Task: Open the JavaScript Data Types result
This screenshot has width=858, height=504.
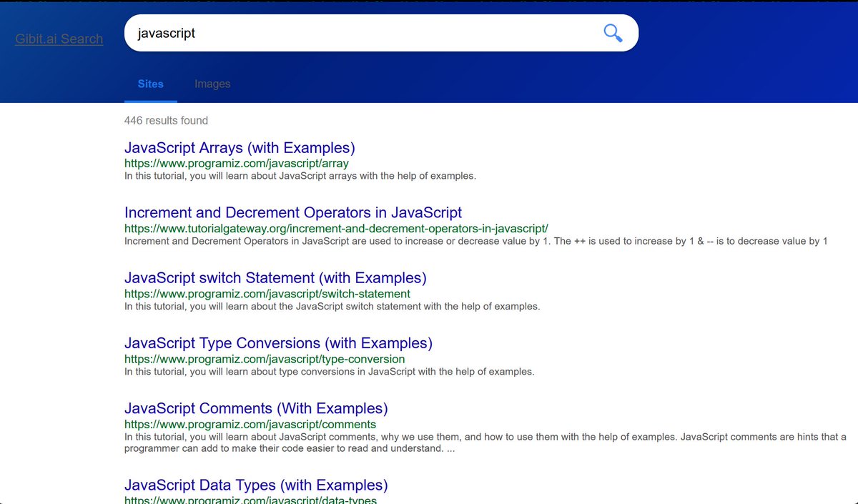Action: [x=256, y=485]
